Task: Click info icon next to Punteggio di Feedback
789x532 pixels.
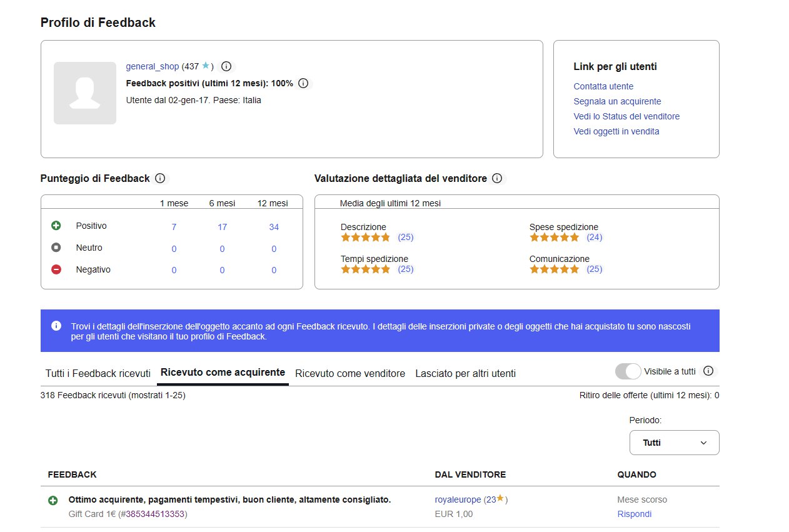Action: click(160, 179)
